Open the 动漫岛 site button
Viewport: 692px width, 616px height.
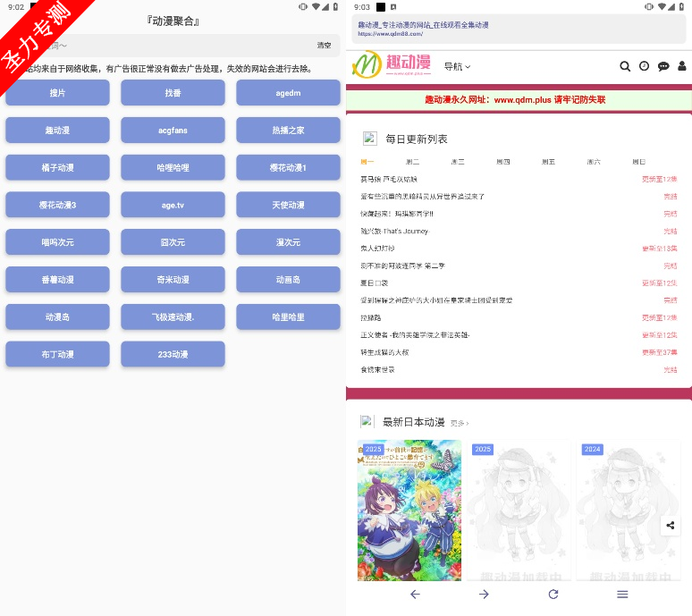click(57, 316)
